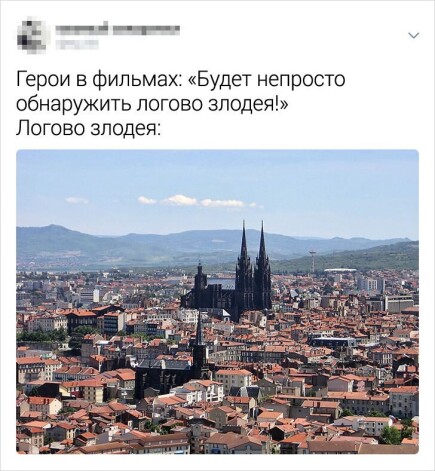The height and width of the screenshot is (471, 435).
Task: Click the dark church building in lower center
Action: tap(166, 375)
